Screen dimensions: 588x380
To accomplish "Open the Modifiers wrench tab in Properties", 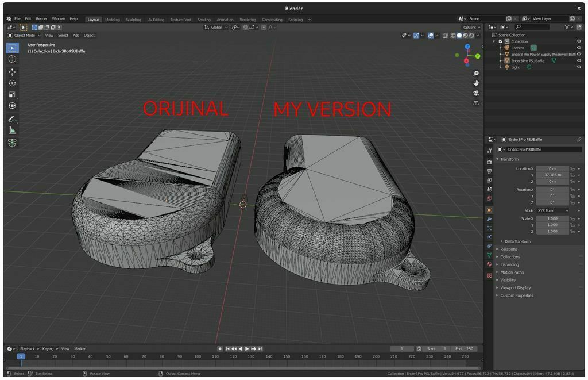I will pos(489,219).
